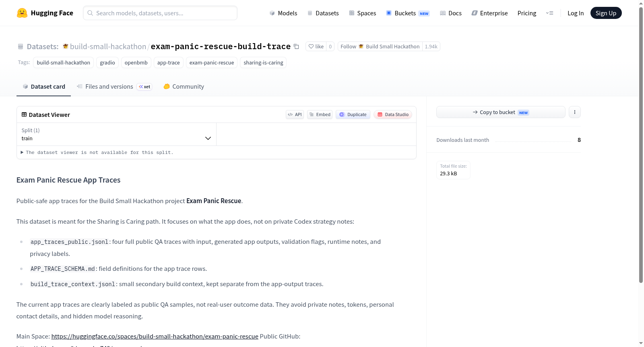Open the navigation overflow menu icon
The height and width of the screenshot is (347, 644).
[549, 13]
